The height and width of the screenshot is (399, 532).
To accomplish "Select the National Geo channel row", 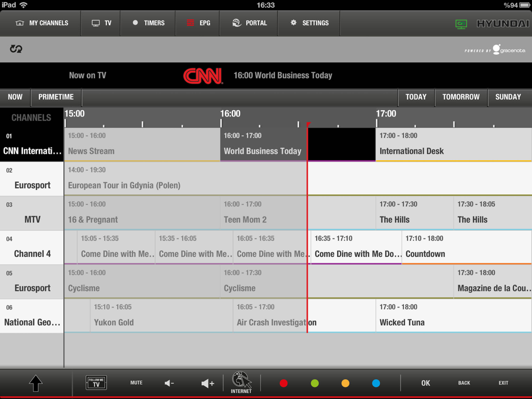I will pyautogui.click(x=32, y=316).
